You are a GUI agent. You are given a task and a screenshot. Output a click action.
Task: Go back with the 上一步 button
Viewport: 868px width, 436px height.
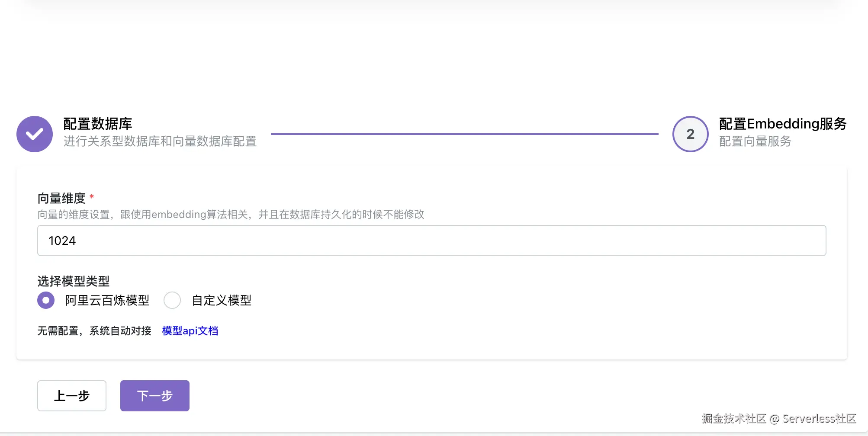[x=72, y=396]
